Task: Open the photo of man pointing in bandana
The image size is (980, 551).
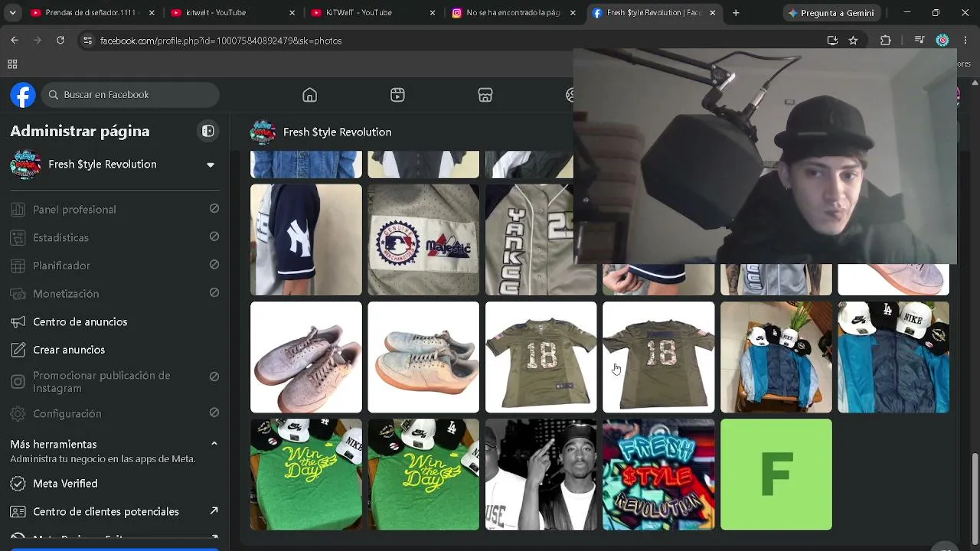Action: click(541, 474)
